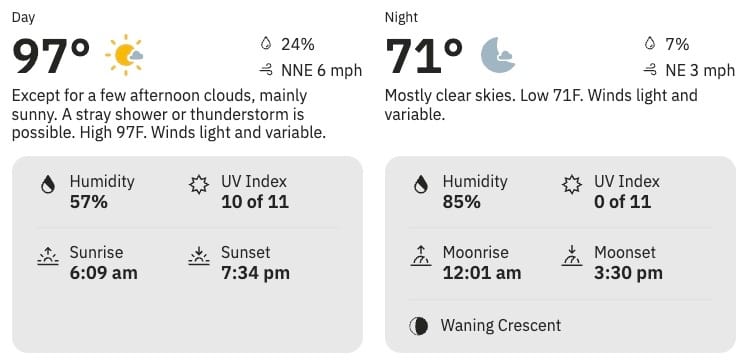
Task: Click the Moonrise icon
Action: tap(421, 256)
